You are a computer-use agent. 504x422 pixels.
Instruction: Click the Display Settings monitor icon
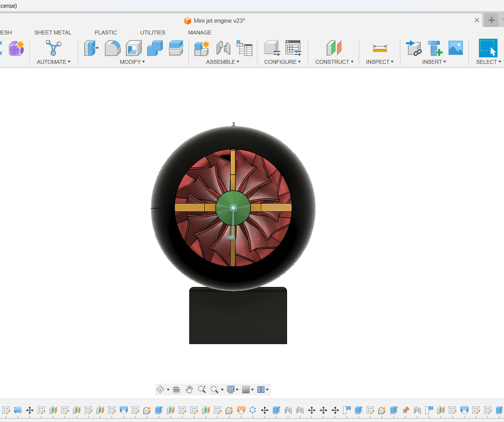click(x=231, y=390)
